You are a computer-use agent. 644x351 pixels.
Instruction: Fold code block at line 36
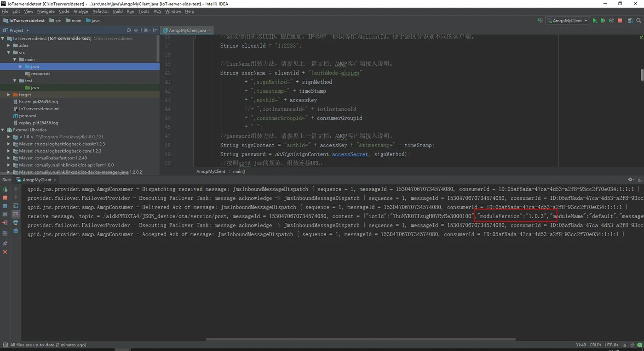pos(193,37)
